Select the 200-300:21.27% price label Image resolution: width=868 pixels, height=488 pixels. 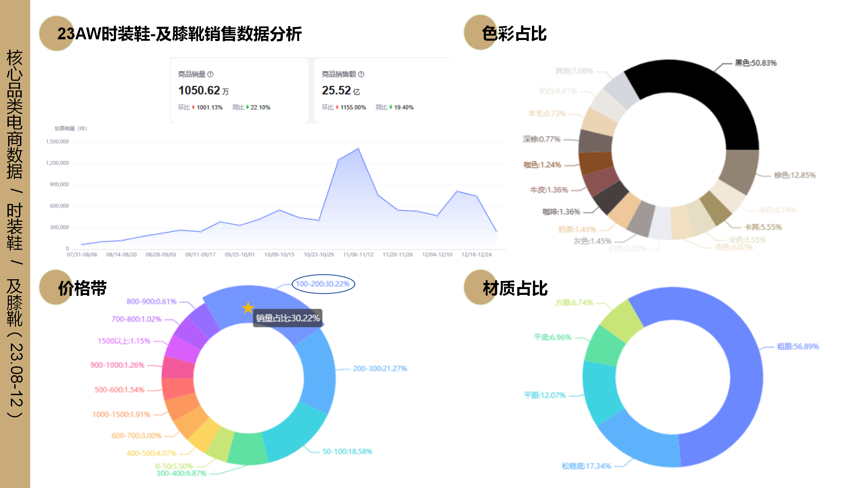click(x=380, y=368)
